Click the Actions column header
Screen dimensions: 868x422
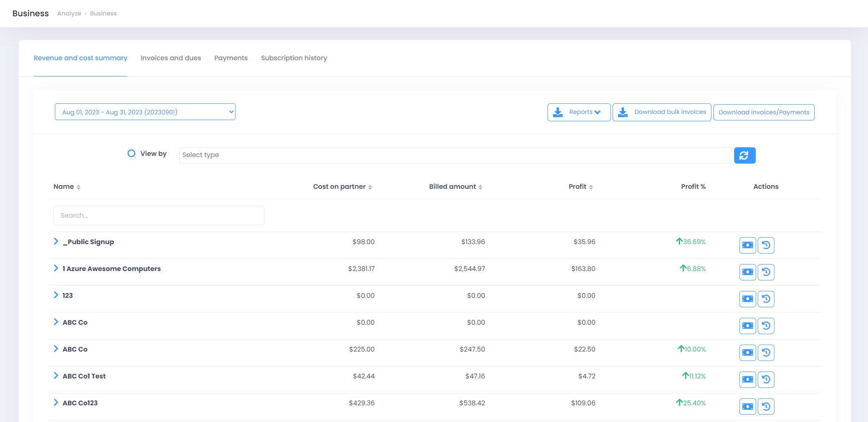pos(766,186)
